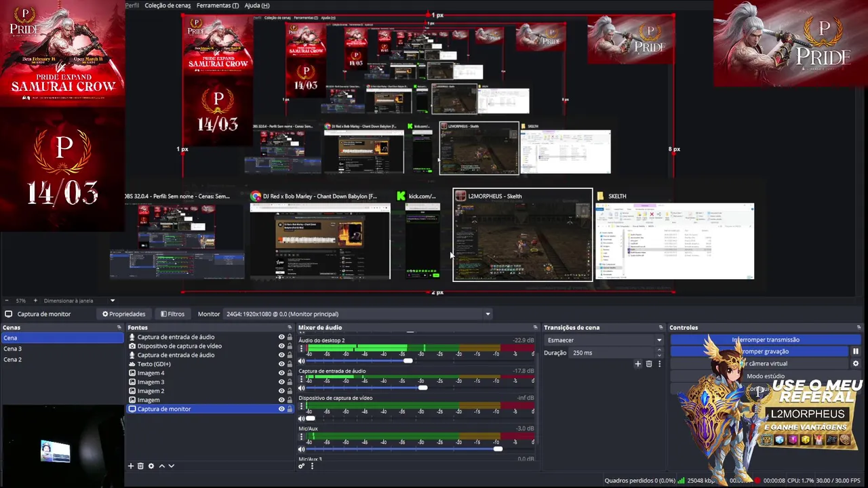Move selected source down with arrow
The width and height of the screenshot is (868, 488).
[x=171, y=466]
